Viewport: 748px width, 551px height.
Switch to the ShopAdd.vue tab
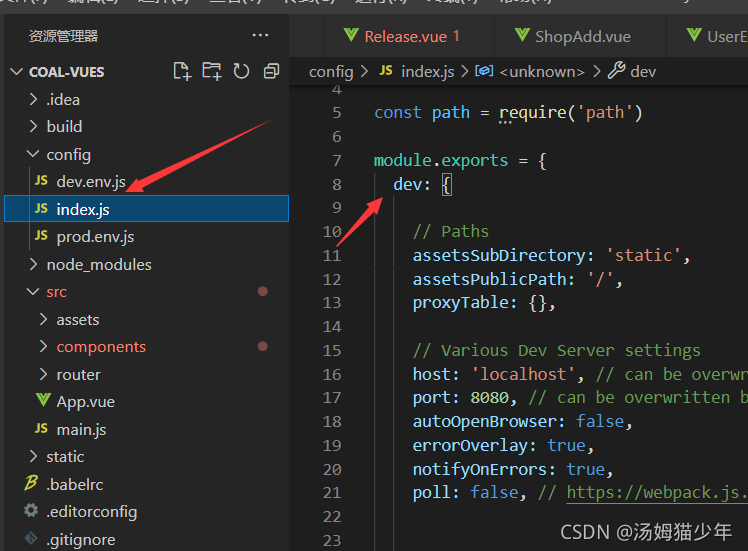pos(581,36)
